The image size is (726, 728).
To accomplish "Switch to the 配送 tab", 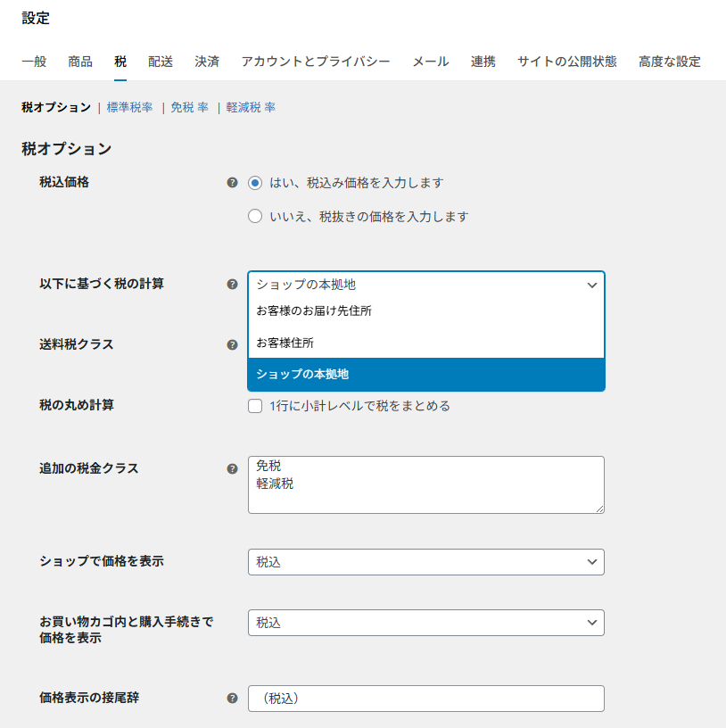I will coord(161,62).
